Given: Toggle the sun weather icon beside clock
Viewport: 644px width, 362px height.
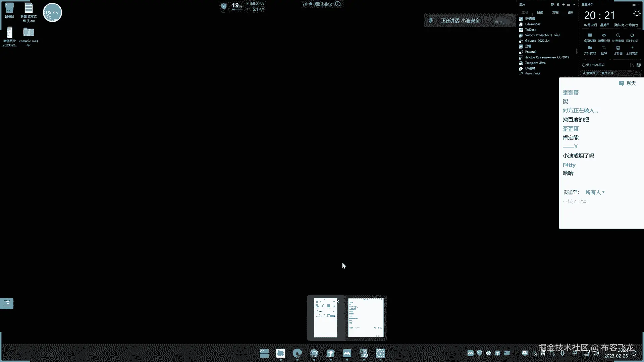Looking at the screenshot, I should (x=636, y=14).
